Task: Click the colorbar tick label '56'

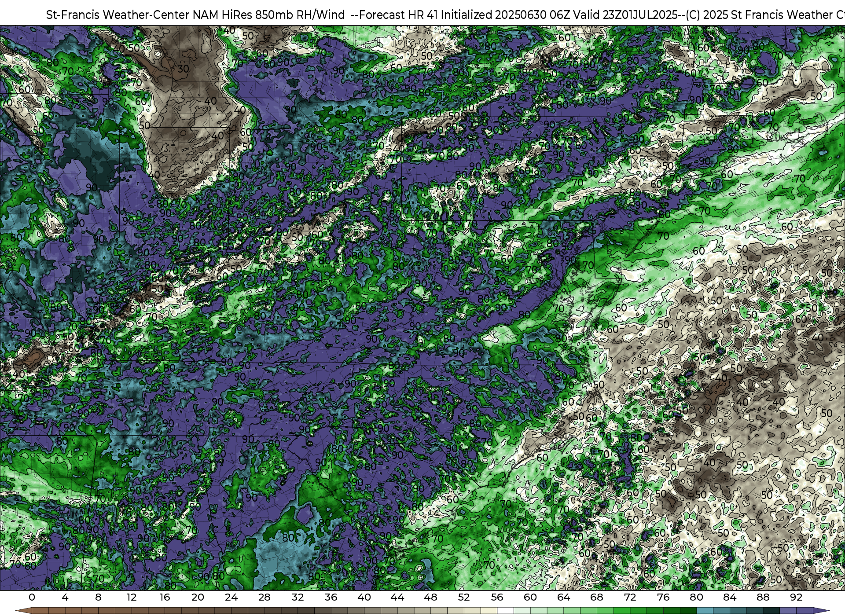Action: [497, 597]
